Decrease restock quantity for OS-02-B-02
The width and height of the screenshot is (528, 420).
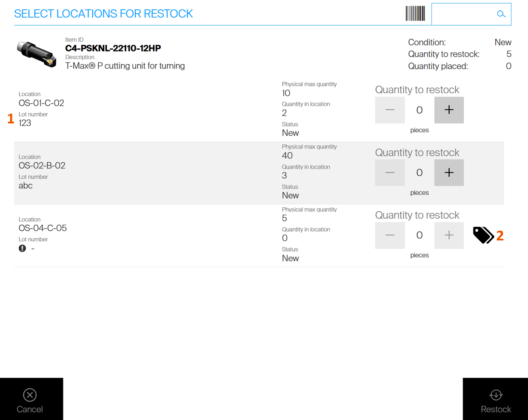(389, 172)
